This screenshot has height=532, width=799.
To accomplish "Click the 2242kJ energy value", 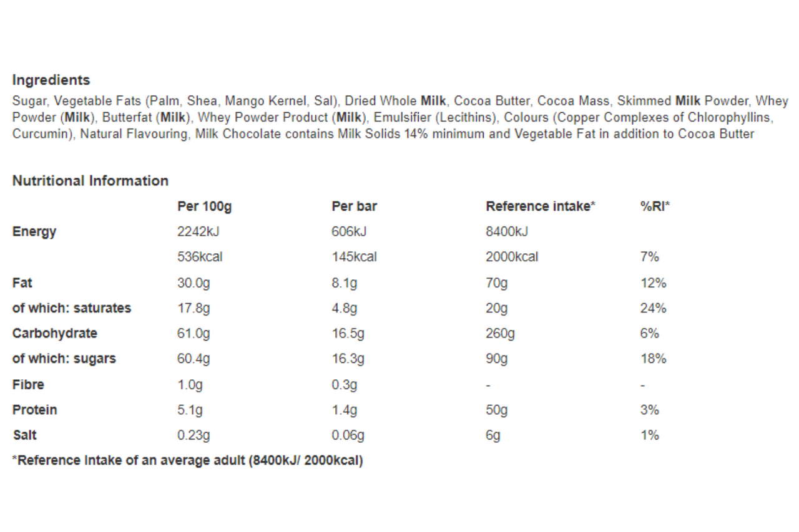I will 199,232.
